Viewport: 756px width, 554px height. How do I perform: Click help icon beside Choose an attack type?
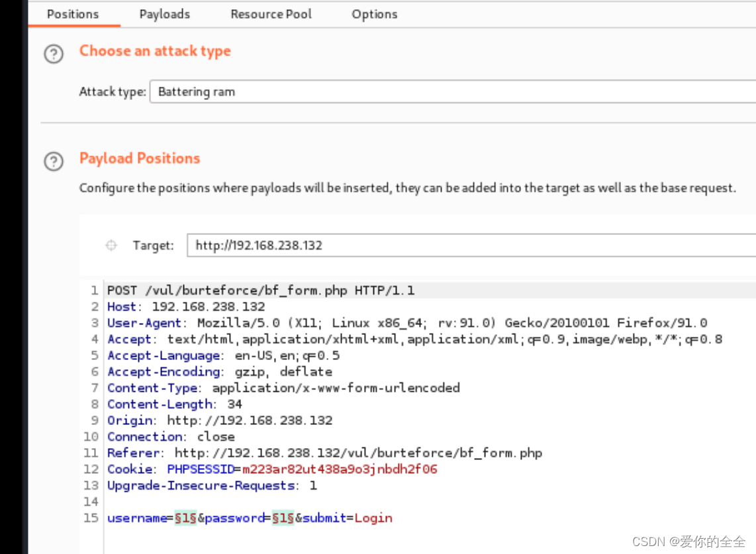pos(54,54)
